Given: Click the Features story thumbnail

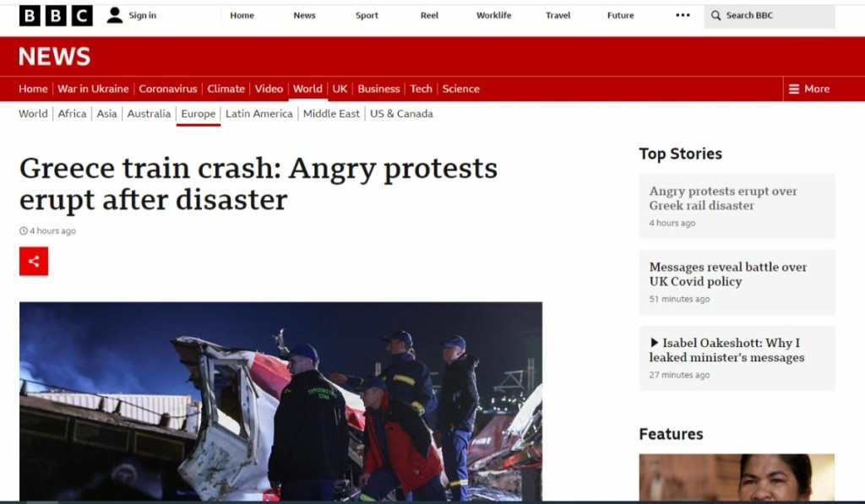Looking at the screenshot, I should [x=737, y=478].
